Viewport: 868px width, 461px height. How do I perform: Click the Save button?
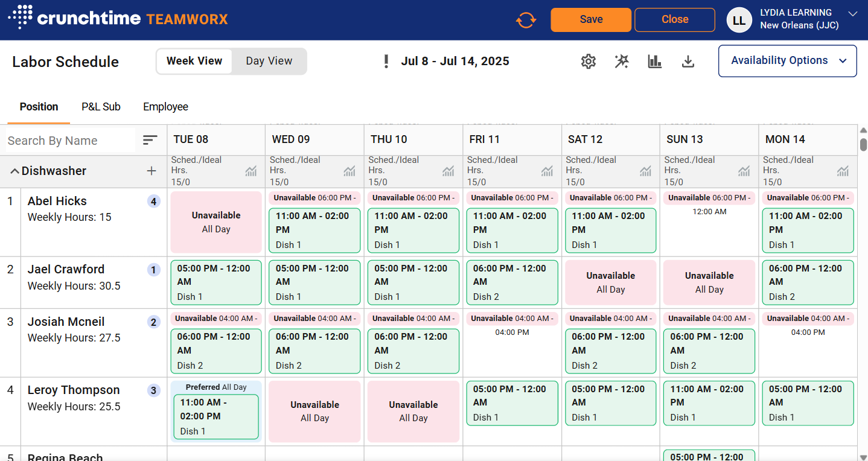click(591, 19)
